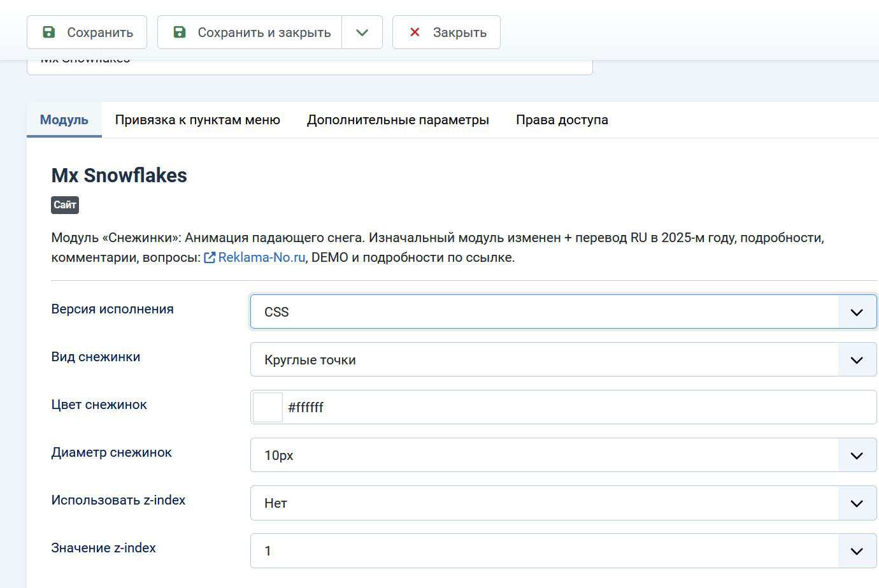The image size is (879, 588).
Task: Expand the Версия исполнения CSS dropdown
Action: 564,312
